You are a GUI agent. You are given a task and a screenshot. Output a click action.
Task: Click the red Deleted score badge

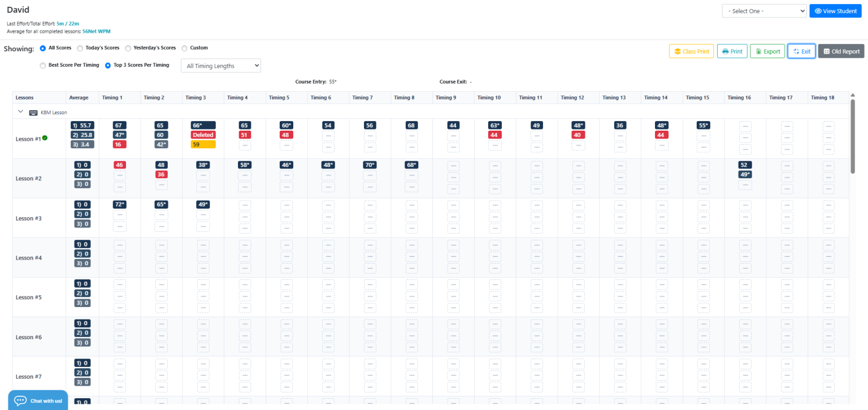pos(203,135)
